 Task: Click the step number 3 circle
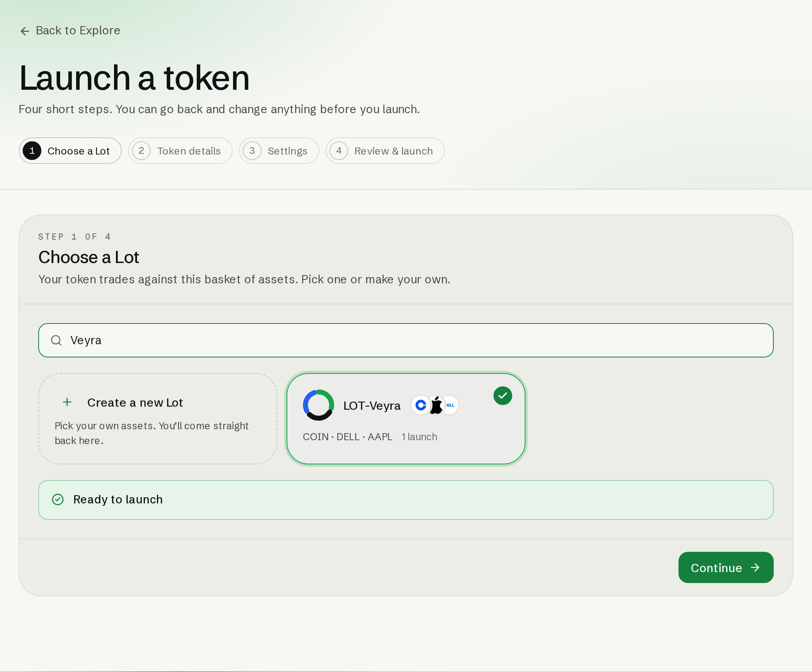tap(252, 151)
